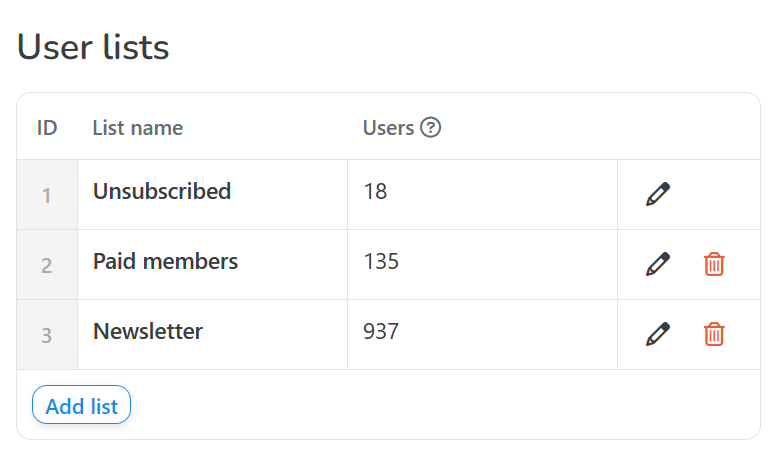776x452 pixels.
Task: Edit the Newsletter list pencil icon
Action: tap(658, 334)
